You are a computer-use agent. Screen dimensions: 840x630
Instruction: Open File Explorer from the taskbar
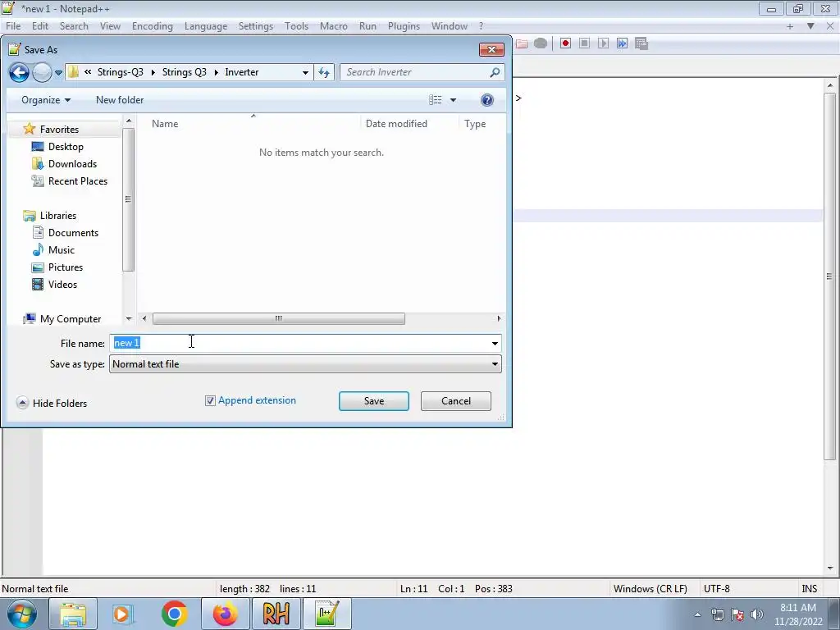point(73,614)
